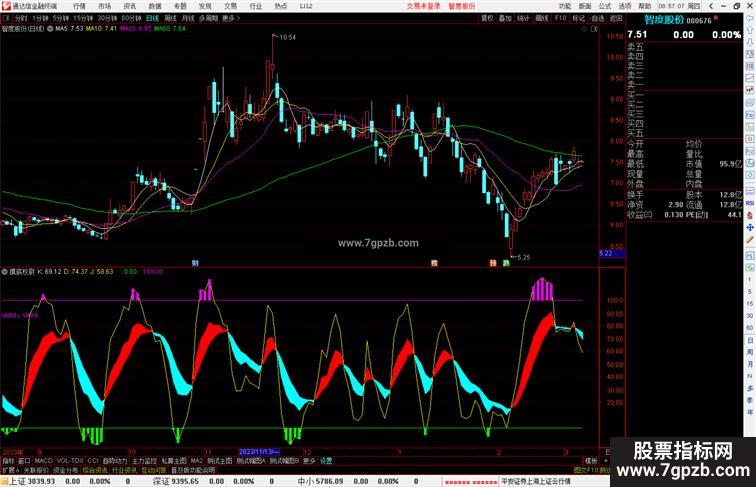Click the blue cross move icon in the right sidebar

click(750, 228)
